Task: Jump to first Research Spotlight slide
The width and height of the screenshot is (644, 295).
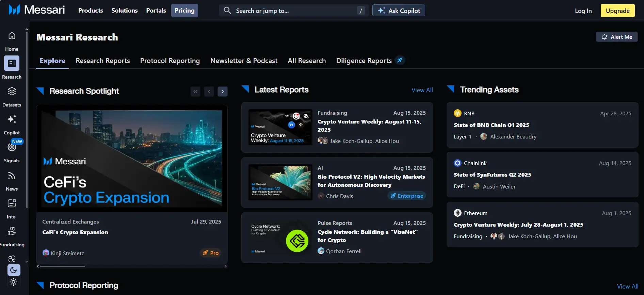Action: [195, 92]
